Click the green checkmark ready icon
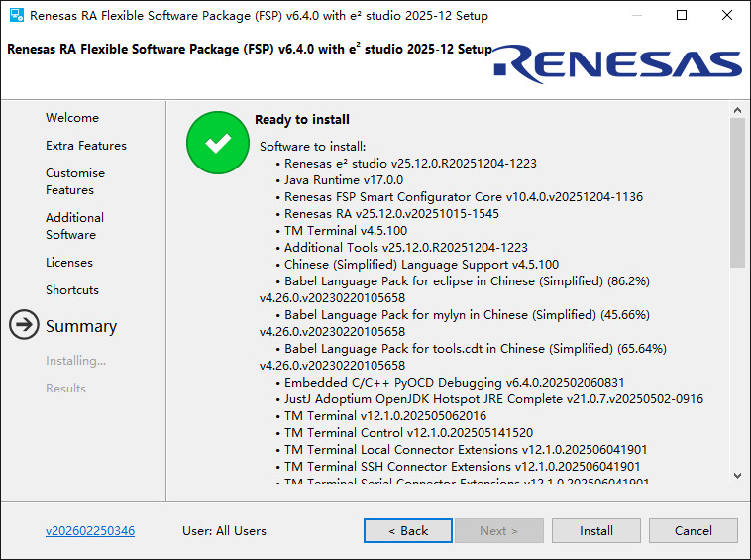 218,143
